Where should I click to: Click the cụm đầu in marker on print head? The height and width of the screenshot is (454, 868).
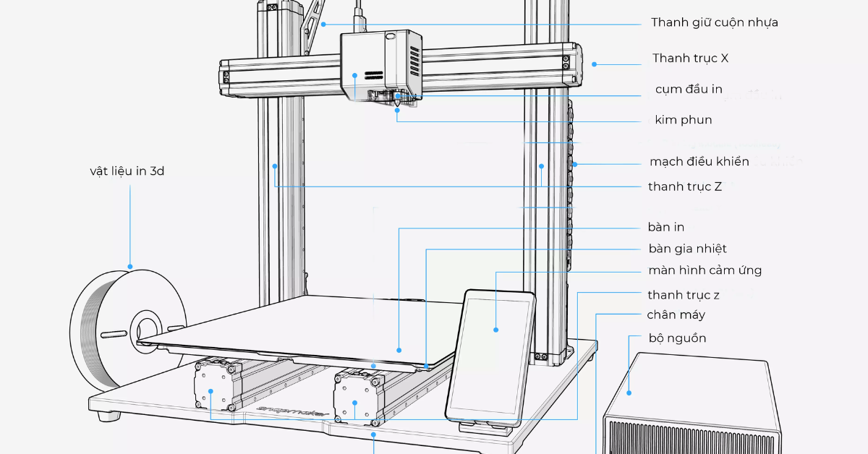354,75
